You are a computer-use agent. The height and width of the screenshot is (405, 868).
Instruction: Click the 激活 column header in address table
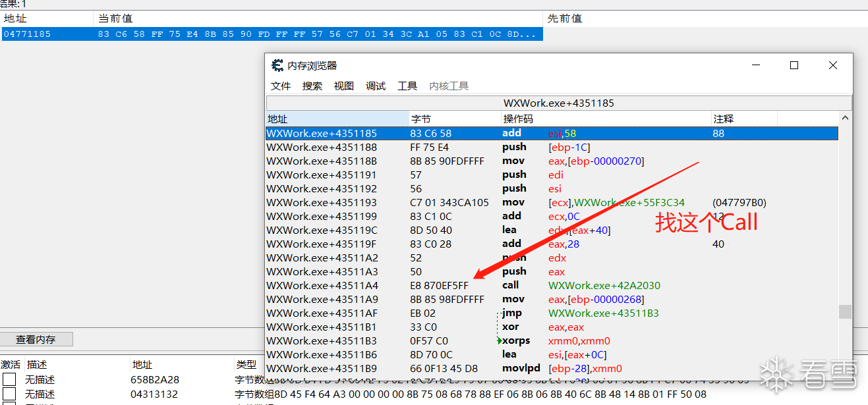pos(11,364)
